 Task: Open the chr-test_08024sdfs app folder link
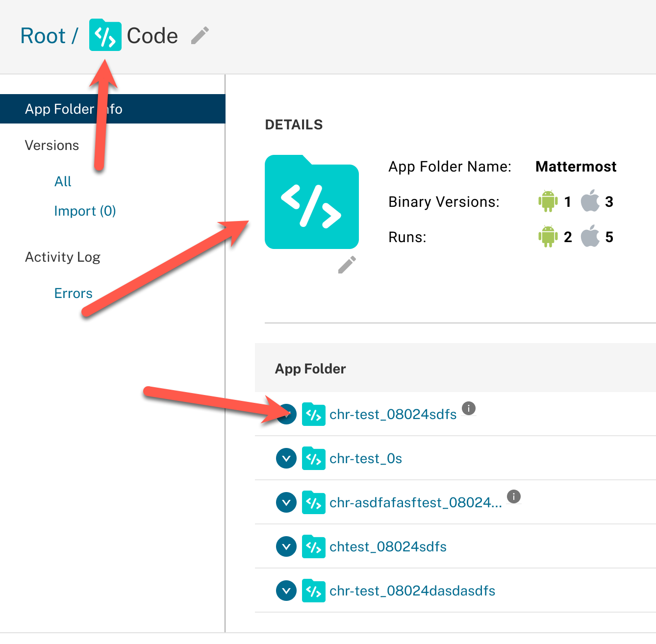click(393, 415)
